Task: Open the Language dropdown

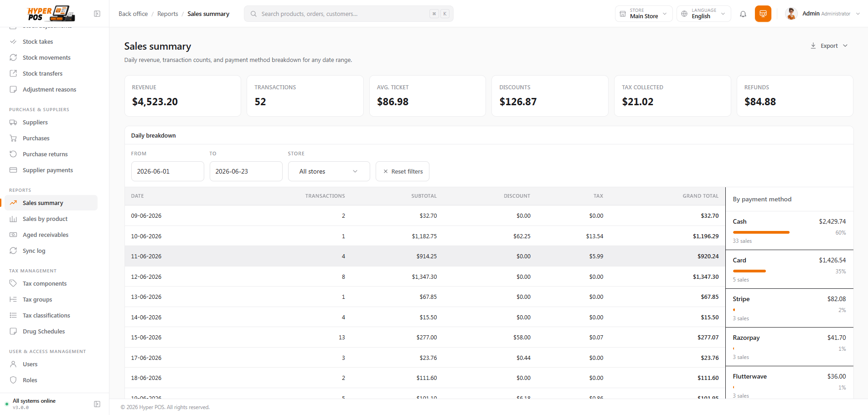Action: (703, 14)
